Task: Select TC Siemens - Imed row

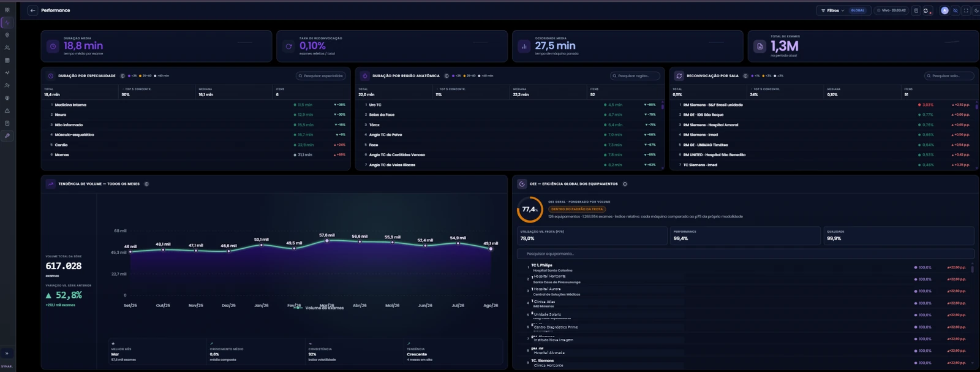Action: click(822, 165)
